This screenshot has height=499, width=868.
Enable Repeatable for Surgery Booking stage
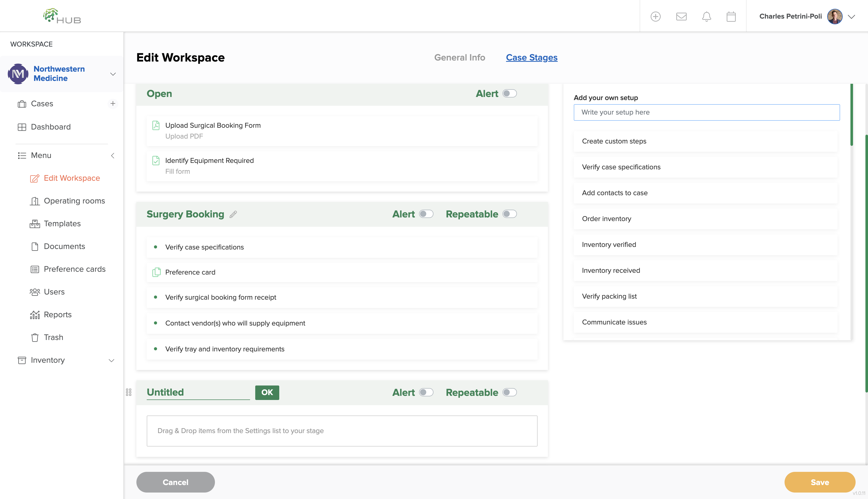coord(509,214)
